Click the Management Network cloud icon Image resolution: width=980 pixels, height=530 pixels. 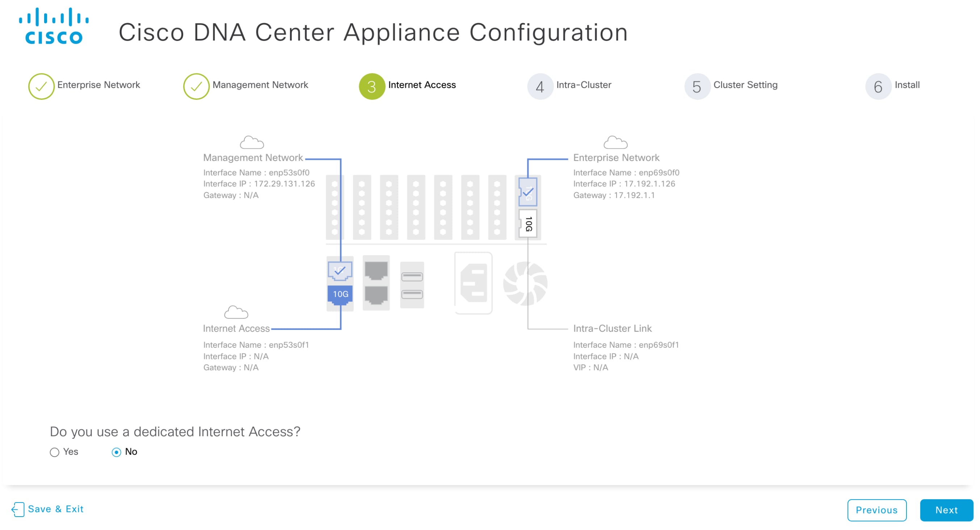(252, 143)
